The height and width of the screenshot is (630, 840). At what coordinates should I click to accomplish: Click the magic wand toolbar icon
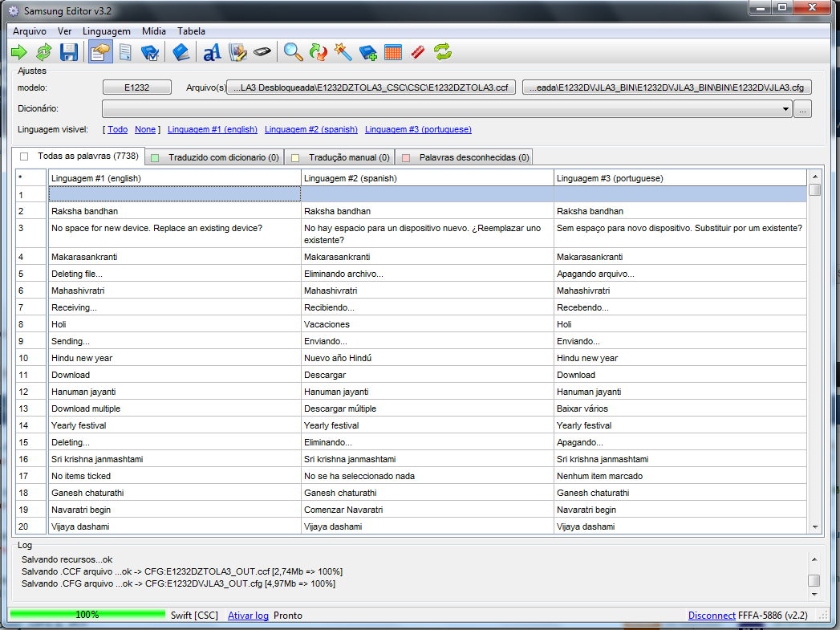click(x=343, y=52)
